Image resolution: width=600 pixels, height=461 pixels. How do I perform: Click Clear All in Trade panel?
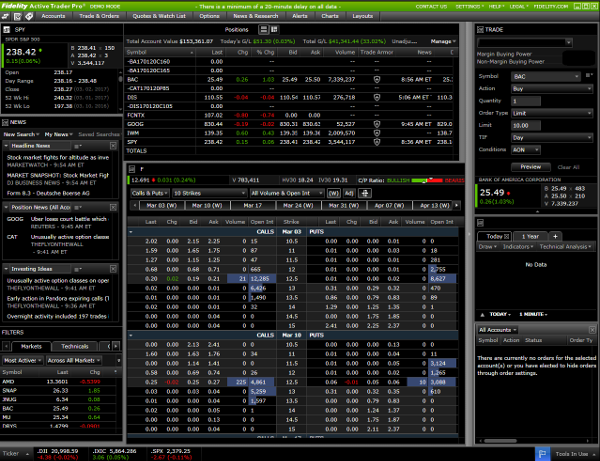pyautogui.click(x=568, y=167)
